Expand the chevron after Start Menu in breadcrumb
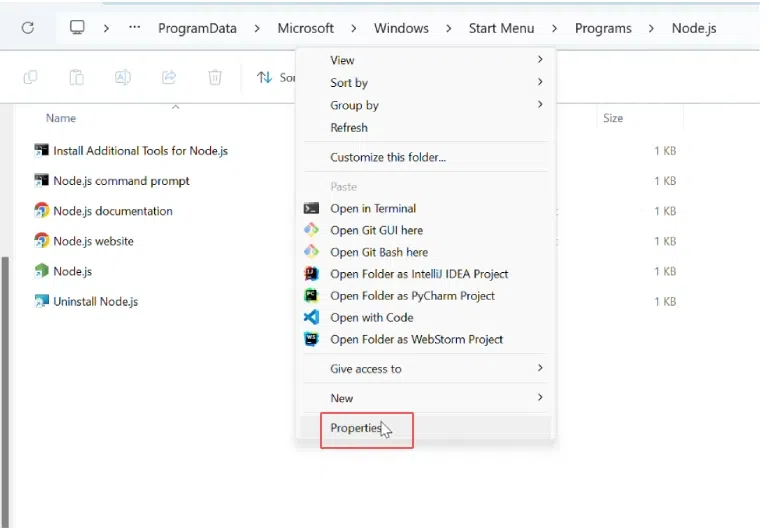 (554, 28)
